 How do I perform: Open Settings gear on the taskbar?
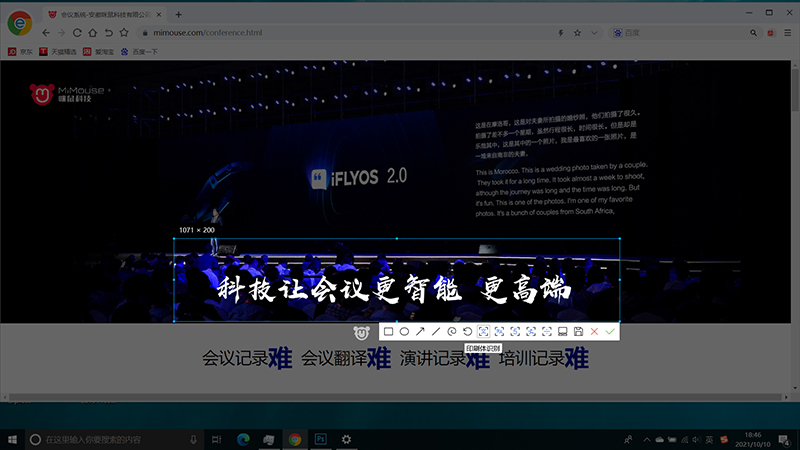[x=346, y=439]
